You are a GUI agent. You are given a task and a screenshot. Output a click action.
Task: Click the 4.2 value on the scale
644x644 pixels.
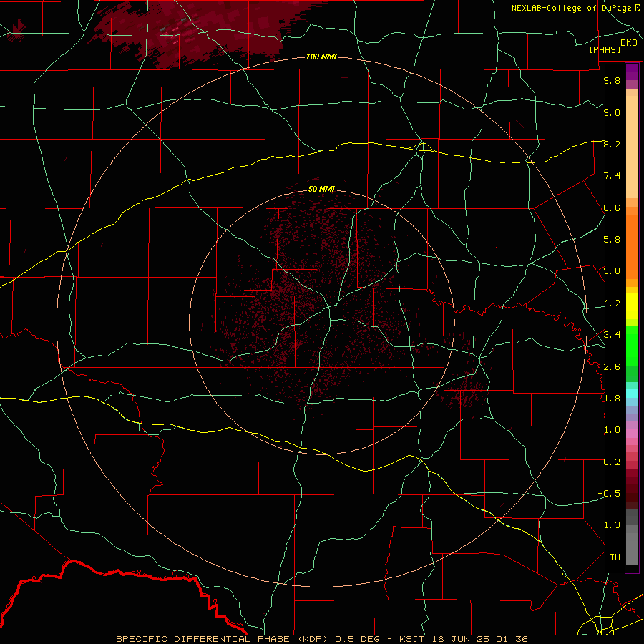coord(612,303)
